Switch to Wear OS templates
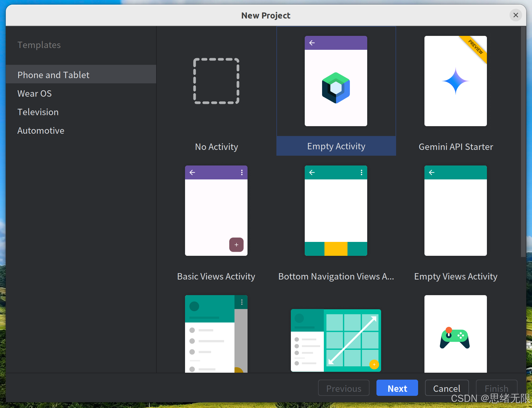Viewport: 532px width, 408px height. pos(35,93)
